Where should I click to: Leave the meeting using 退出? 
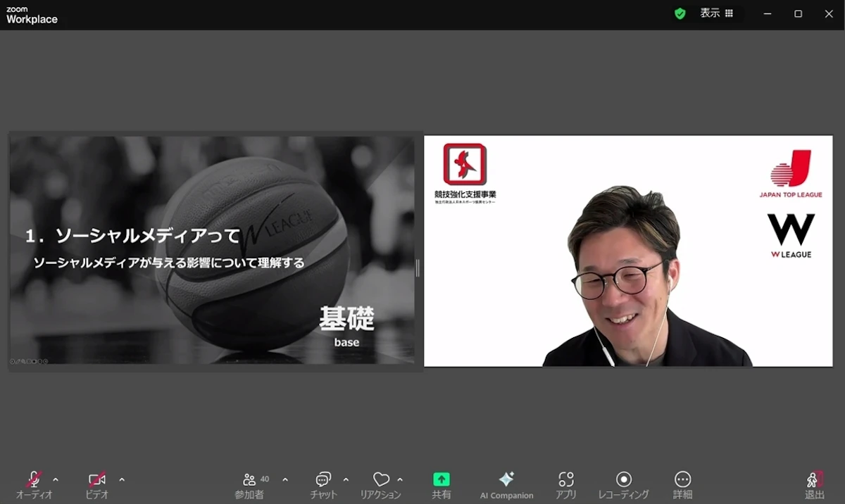tap(814, 480)
